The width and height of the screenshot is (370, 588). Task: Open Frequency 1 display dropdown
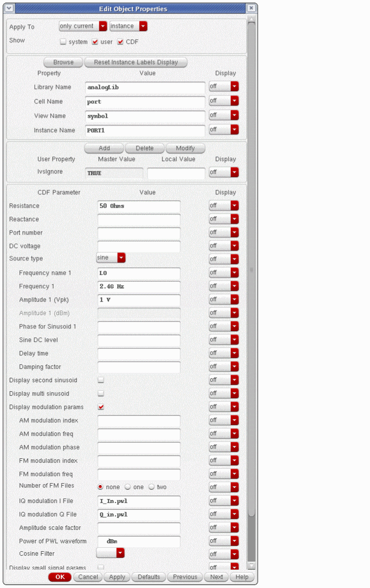(x=224, y=286)
